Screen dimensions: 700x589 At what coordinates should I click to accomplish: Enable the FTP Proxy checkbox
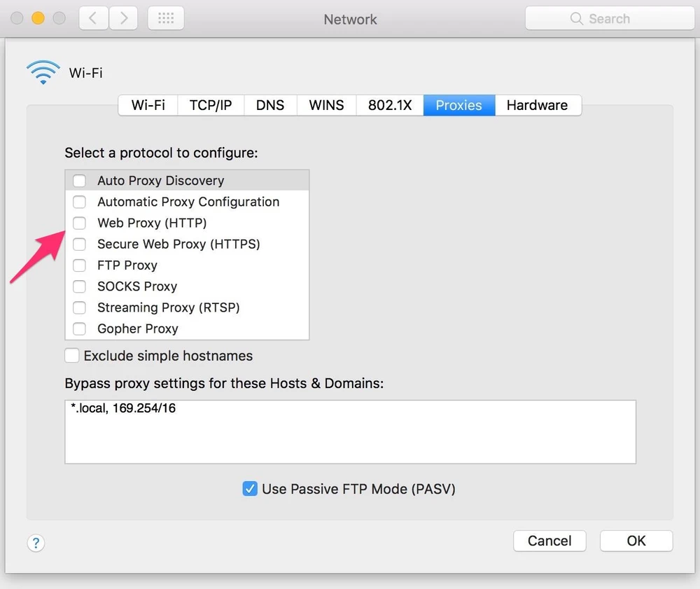pos(80,265)
